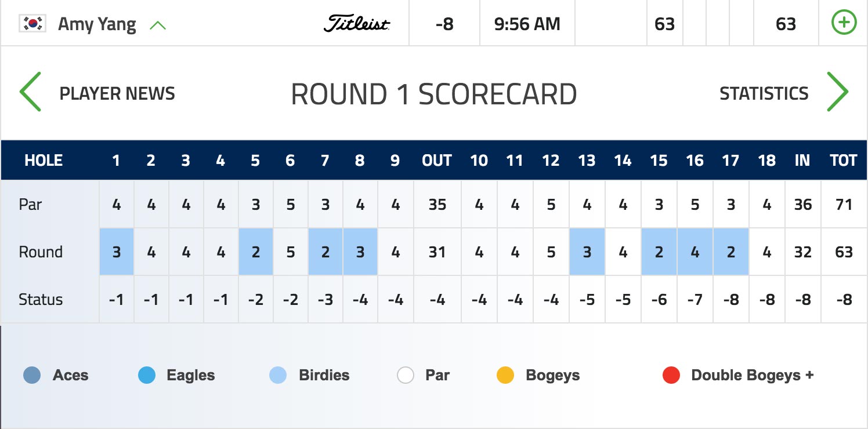The height and width of the screenshot is (429, 868).
Task: Go to next panel with right green arrow
Action: click(838, 92)
